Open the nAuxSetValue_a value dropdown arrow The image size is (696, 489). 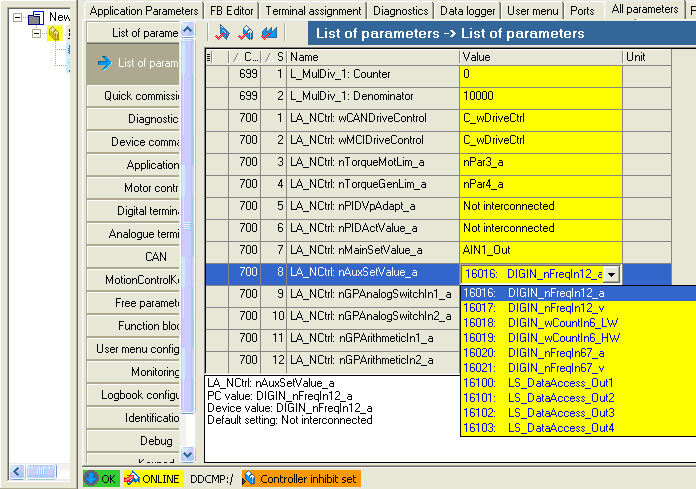coord(612,273)
